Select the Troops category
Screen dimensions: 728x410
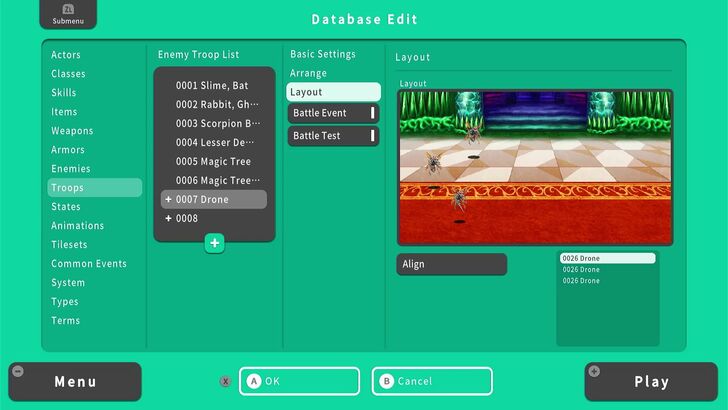point(95,188)
